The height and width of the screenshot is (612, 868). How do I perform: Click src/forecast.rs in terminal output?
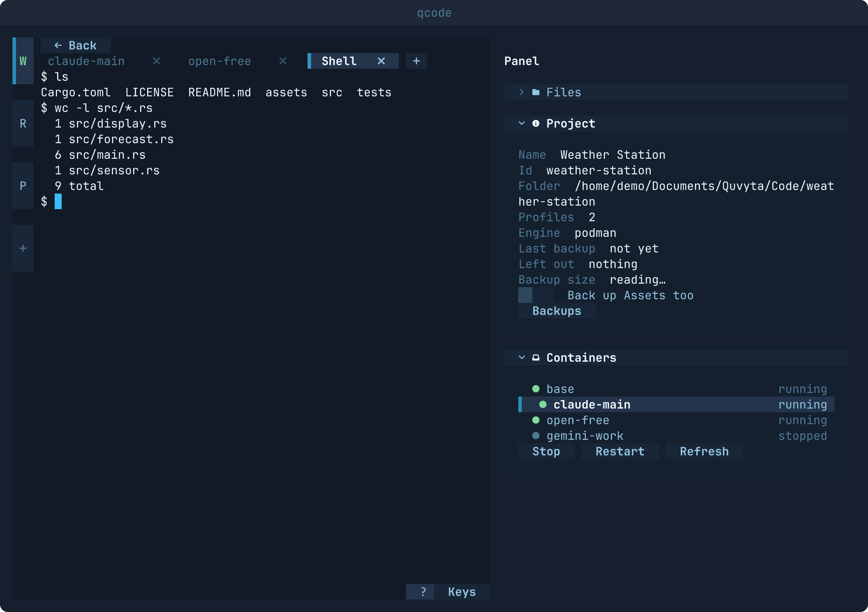(x=121, y=139)
